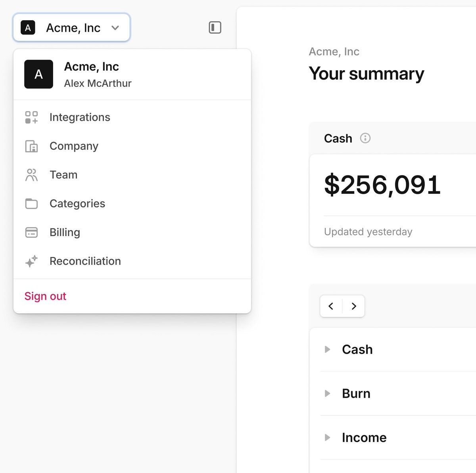Go to previous period arrow
Viewport: 476px width, 473px height.
point(331,306)
